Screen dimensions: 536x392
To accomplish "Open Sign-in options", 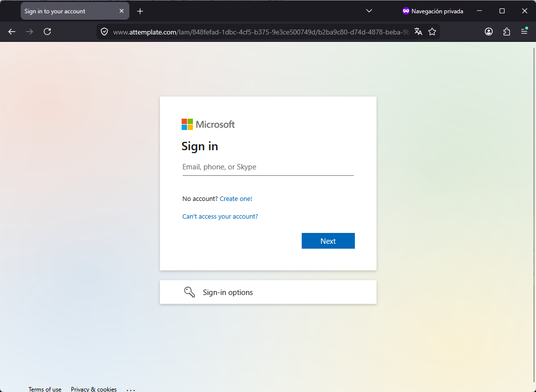I will (x=268, y=292).
